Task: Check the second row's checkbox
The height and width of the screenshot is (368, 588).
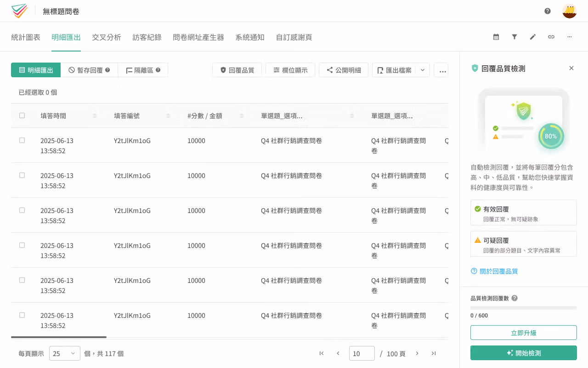Action: tap(22, 175)
